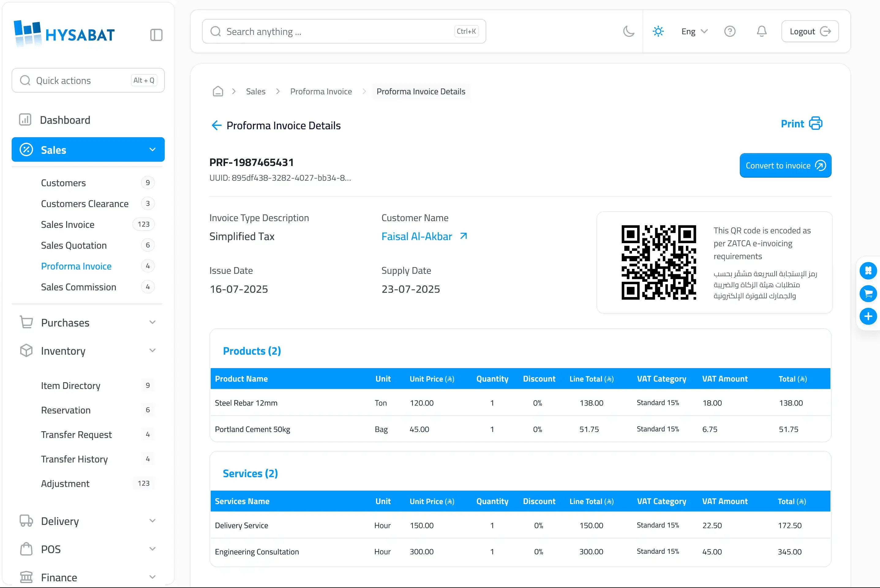This screenshot has width=880, height=588.
Task: Click the Inventory box icon
Action: 26,350
